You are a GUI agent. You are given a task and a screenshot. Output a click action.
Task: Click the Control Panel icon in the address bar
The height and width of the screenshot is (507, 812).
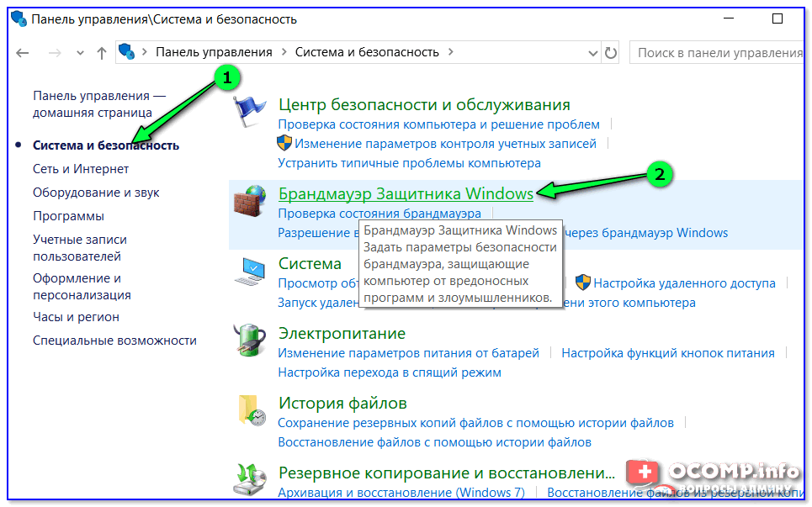[126, 52]
